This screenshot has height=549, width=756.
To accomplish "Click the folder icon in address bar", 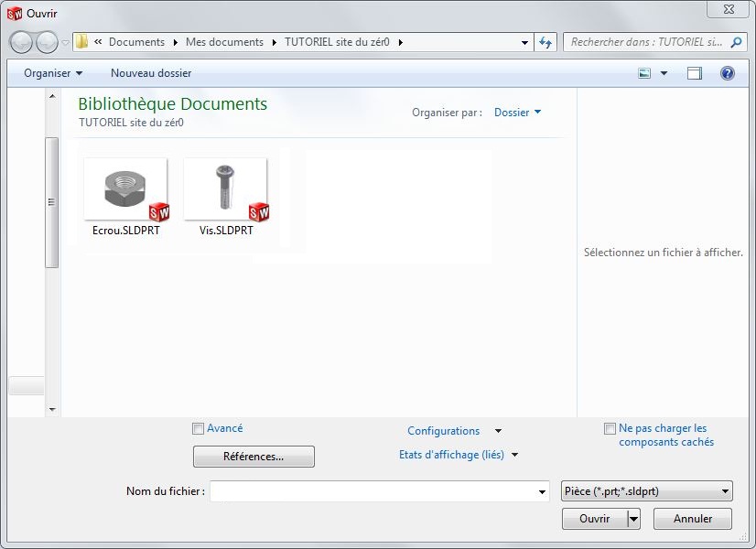I will click(81, 42).
